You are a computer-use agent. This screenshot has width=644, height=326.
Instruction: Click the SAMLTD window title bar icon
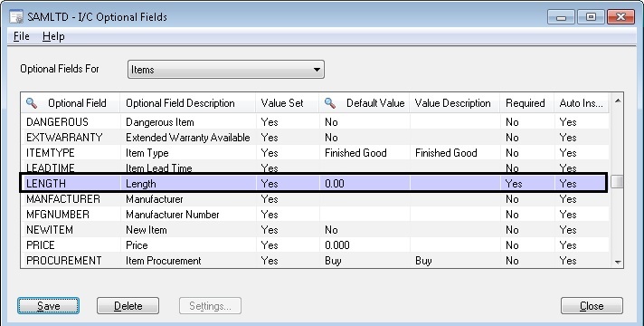point(16,17)
